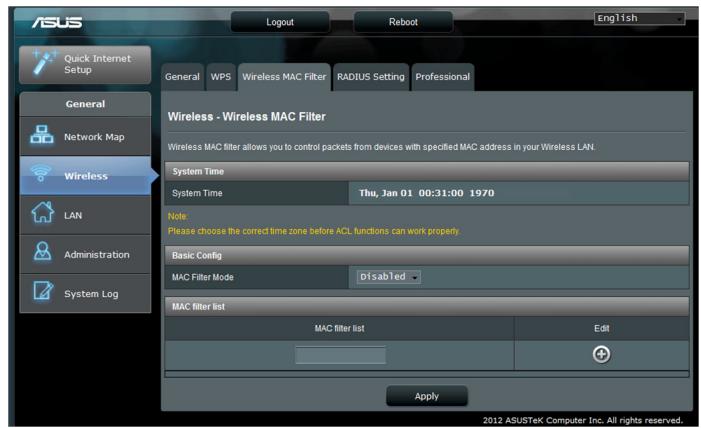This screenshot has height=428, width=701.
Task: Open the language dropdown showing English
Action: [639, 18]
